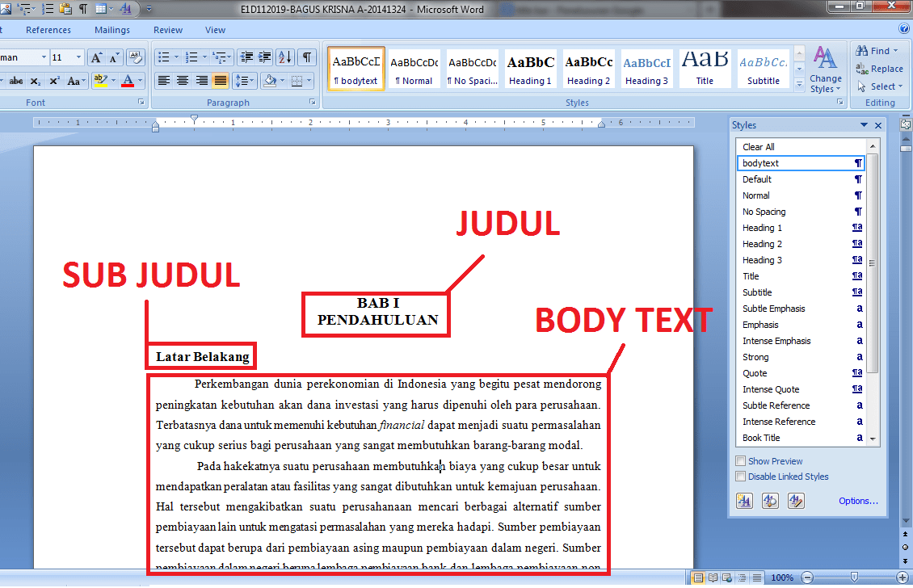This screenshot has height=588, width=913.
Task: Expand font color dropdown arrow
Action: click(141, 81)
